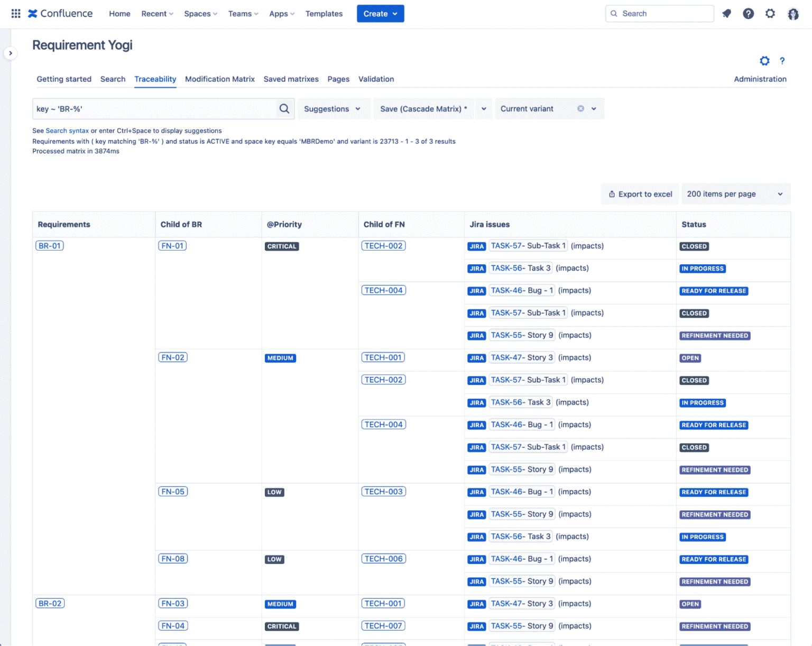Expand the collapsed left sidebar panel
The height and width of the screenshot is (646, 812).
(x=11, y=53)
